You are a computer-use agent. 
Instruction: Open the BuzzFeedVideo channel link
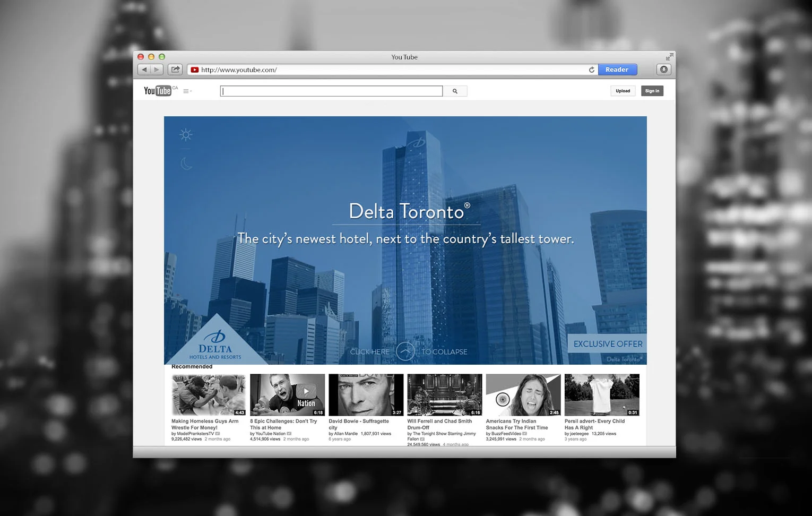point(506,434)
